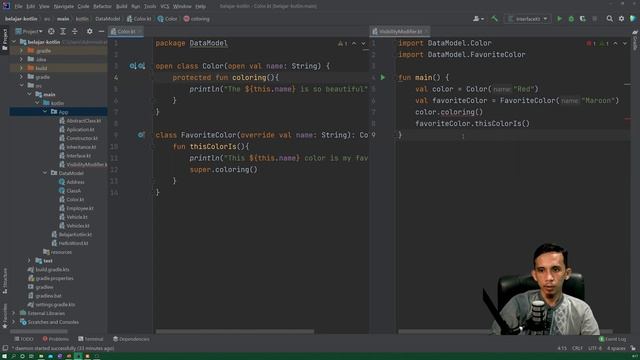The height and width of the screenshot is (360, 640).
Task: Open Project panel options gear
Action: click(x=89, y=31)
